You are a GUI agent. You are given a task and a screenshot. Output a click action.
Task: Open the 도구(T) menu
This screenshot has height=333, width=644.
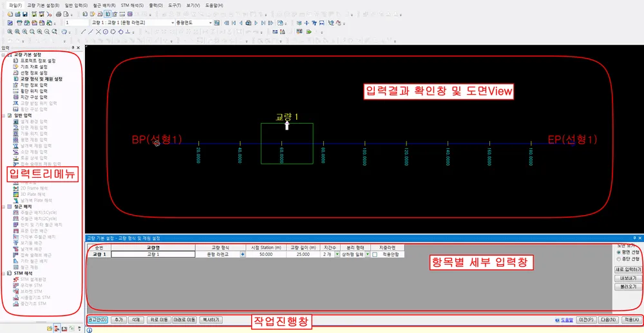point(174,5)
